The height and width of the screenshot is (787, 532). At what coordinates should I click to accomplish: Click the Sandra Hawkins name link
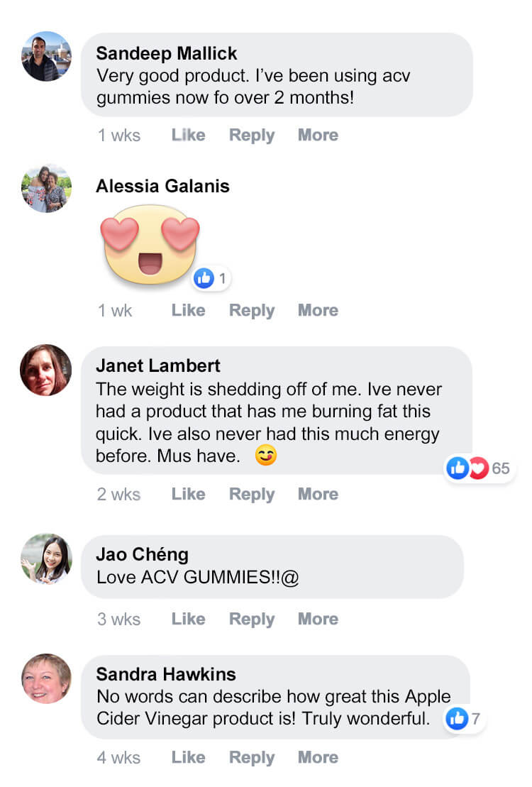(166, 673)
